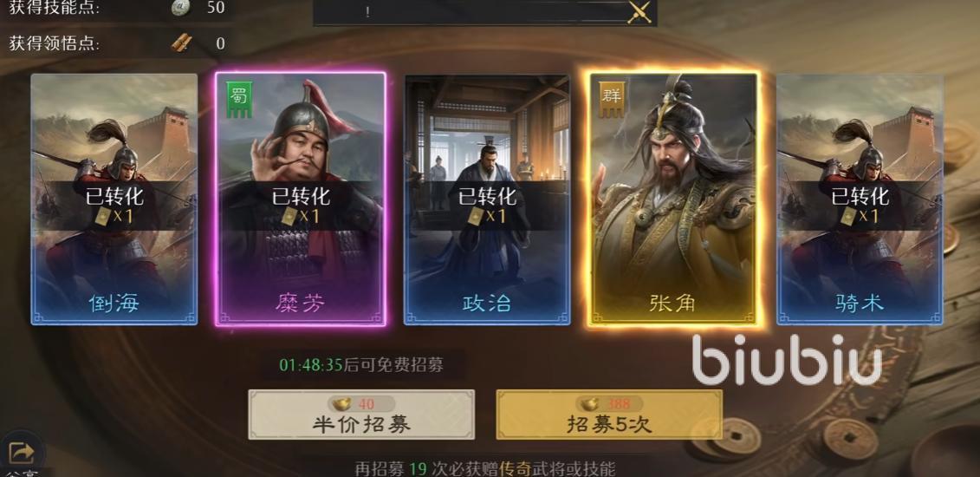The image size is (980, 477).
Task: Open the 倒海 skill card
Action: click(114, 199)
